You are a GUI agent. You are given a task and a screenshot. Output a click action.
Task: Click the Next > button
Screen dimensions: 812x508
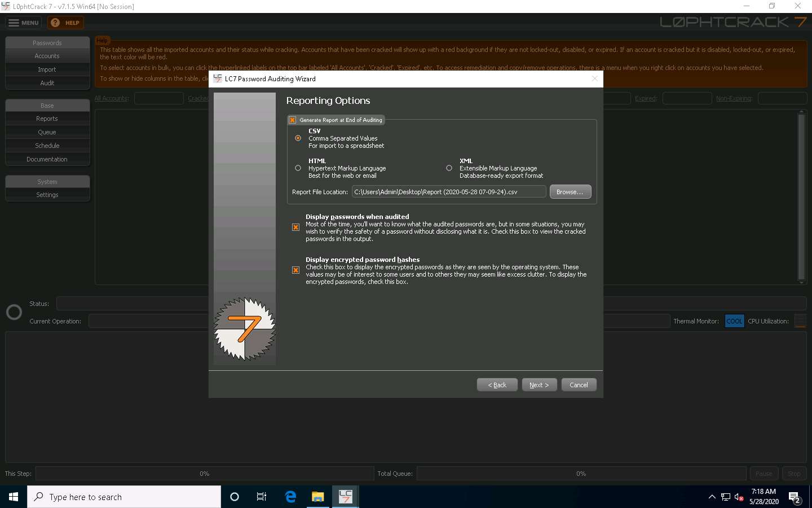(539, 385)
